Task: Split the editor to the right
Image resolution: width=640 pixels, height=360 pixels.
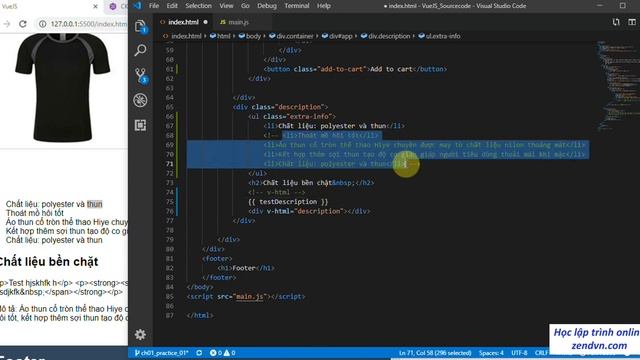Action: click(x=632, y=22)
